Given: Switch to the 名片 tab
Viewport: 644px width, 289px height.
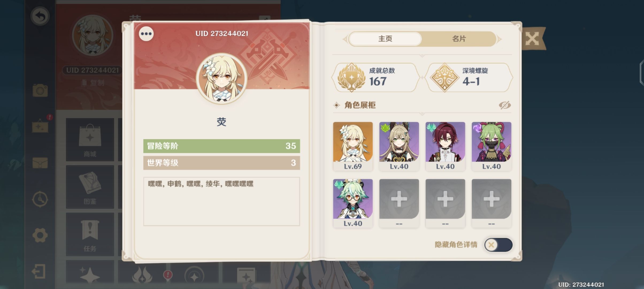Looking at the screenshot, I should pos(459,39).
